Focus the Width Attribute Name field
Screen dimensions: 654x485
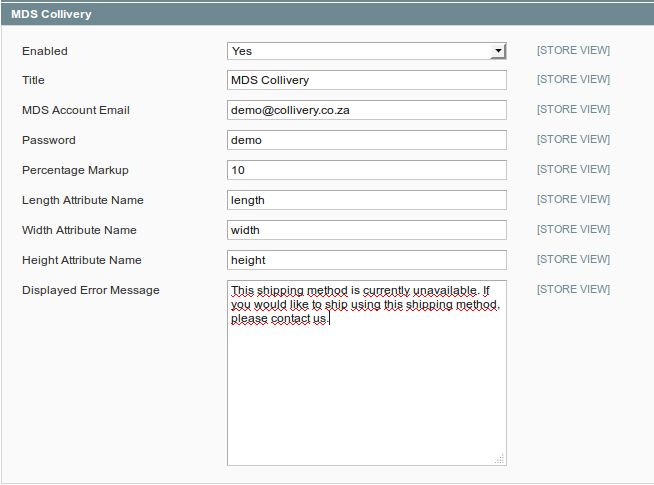point(366,230)
